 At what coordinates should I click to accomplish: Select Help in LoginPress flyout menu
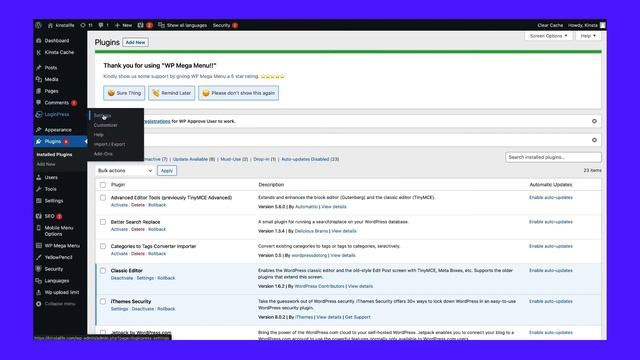[99, 135]
